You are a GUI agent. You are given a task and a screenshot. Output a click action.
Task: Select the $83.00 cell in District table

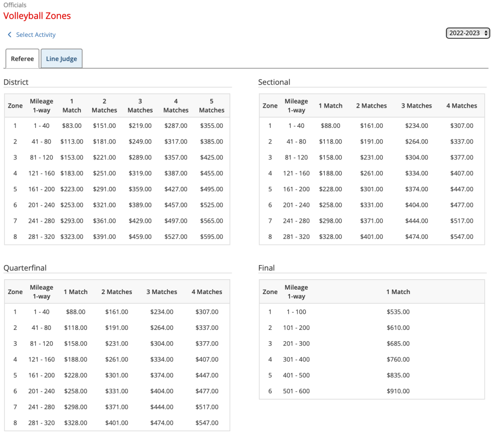[x=72, y=126]
